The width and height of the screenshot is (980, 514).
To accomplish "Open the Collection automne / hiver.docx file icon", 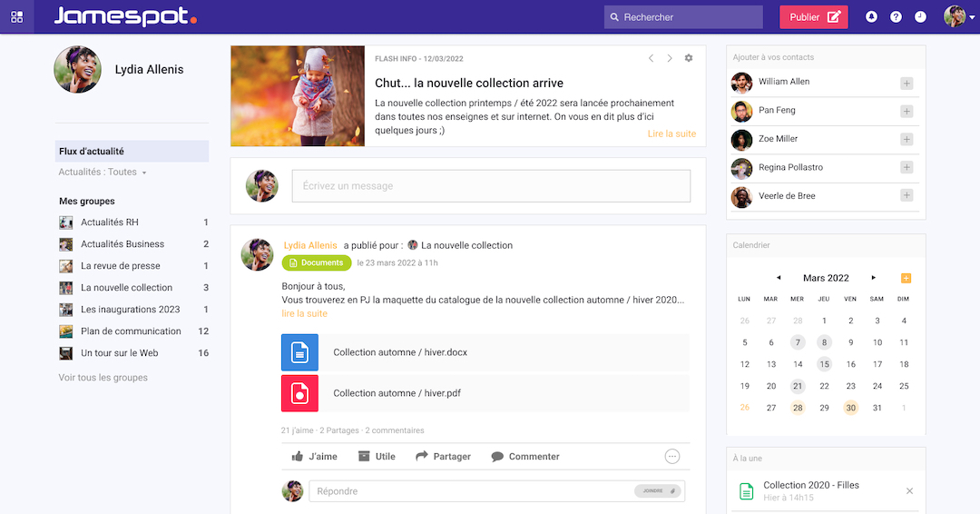I will click(299, 352).
